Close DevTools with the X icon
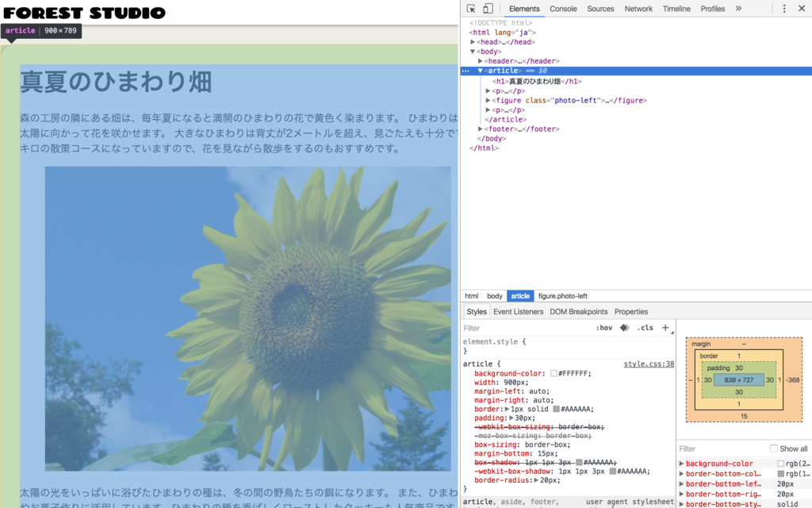The width and height of the screenshot is (812, 508). tap(802, 8)
